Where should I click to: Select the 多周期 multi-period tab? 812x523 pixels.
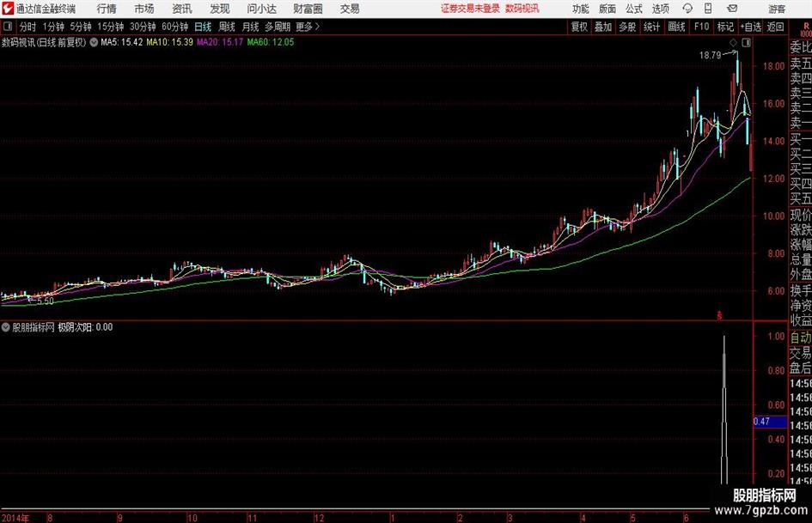pyautogui.click(x=278, y=27)
